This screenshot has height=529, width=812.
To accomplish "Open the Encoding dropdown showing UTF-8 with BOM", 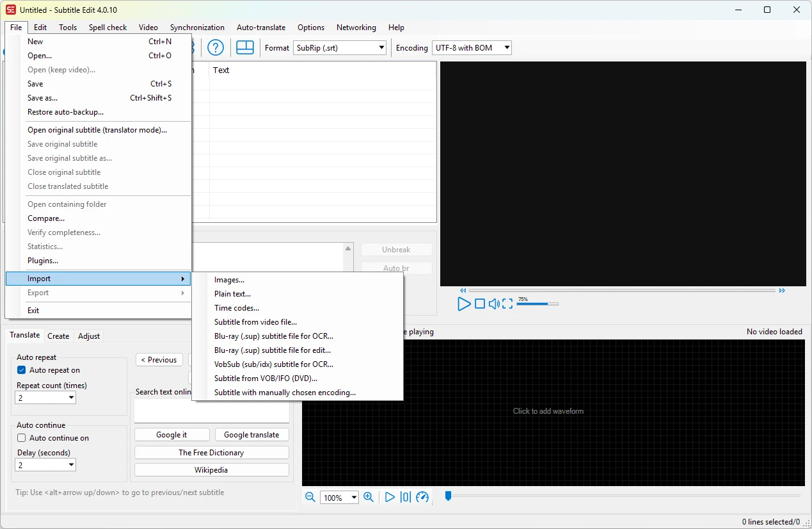I will 472,47.
